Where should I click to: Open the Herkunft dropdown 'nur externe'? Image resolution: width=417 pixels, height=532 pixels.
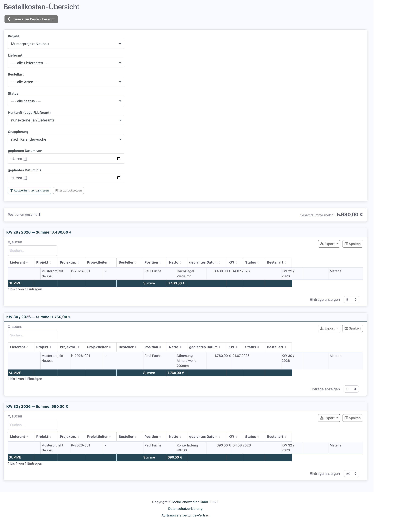(x=66, y=120)
